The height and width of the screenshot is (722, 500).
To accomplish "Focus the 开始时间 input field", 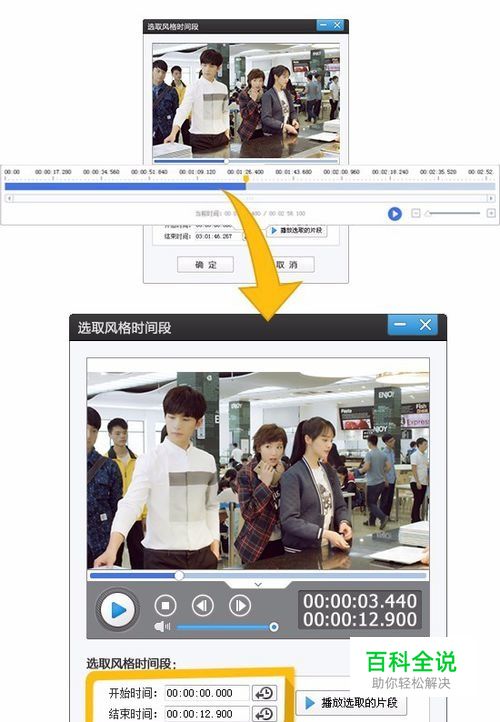I will 207,693.
